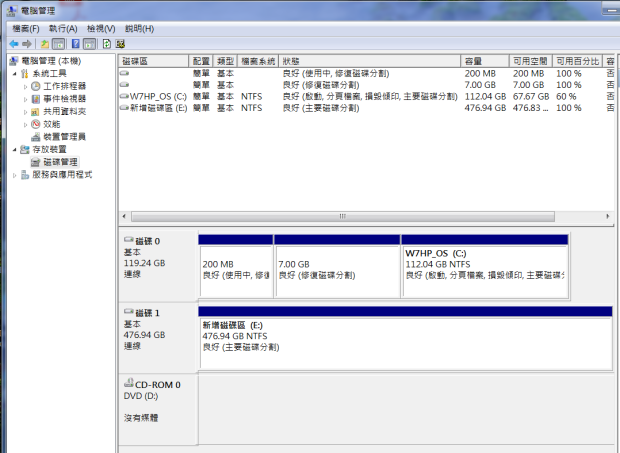Image resolution: width=620 pixels, height=453 pixels.
Task: Click the W7HP_OS (C:) name in volume list
Action: click(x=158, y=96)
